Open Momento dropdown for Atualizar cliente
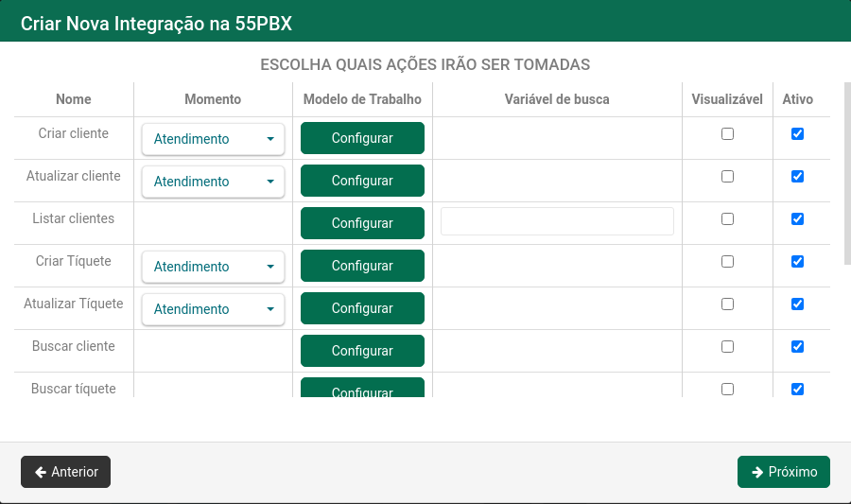 tap(213, 182)
